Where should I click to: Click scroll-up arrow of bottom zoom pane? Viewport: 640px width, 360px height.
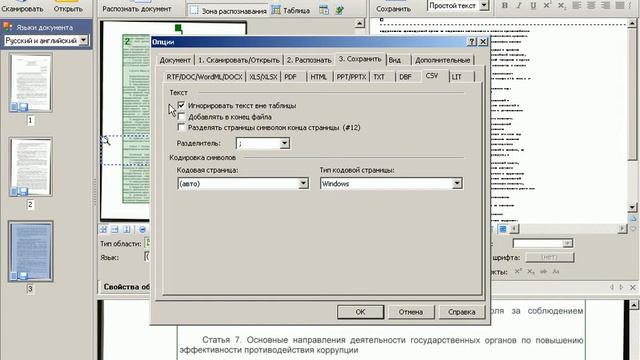[x=633, y=305]
